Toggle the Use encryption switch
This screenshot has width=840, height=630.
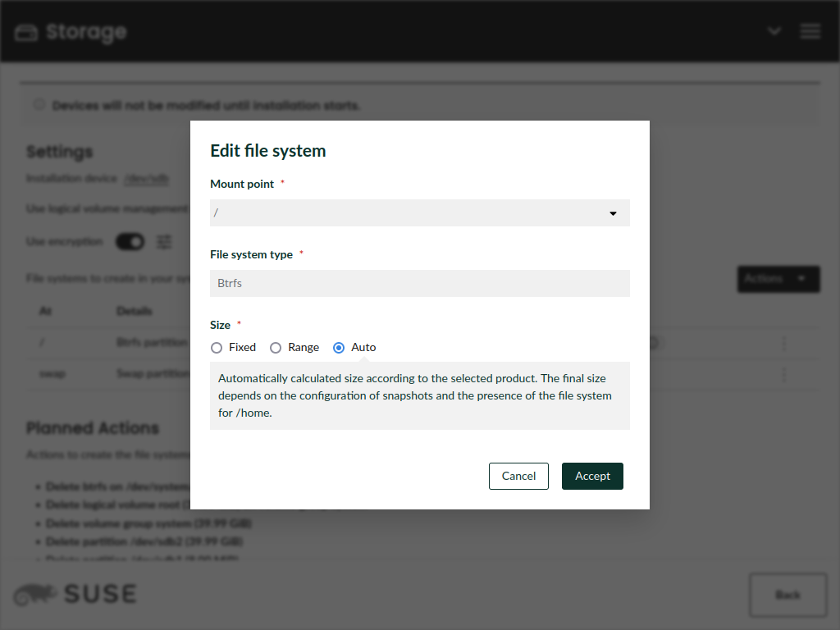click(130, 241)
